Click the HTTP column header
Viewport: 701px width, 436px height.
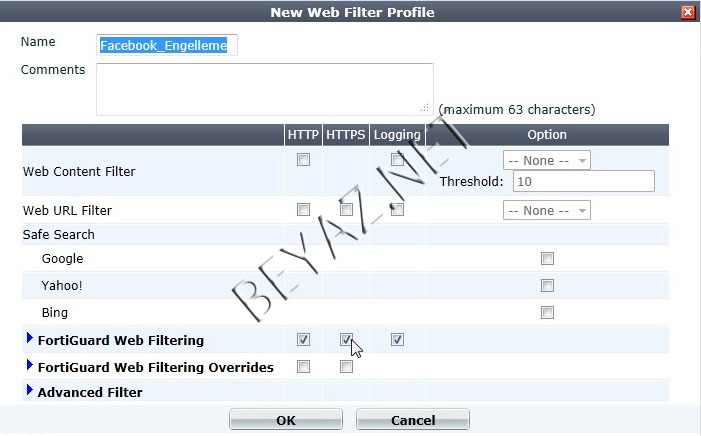point(303,135)
